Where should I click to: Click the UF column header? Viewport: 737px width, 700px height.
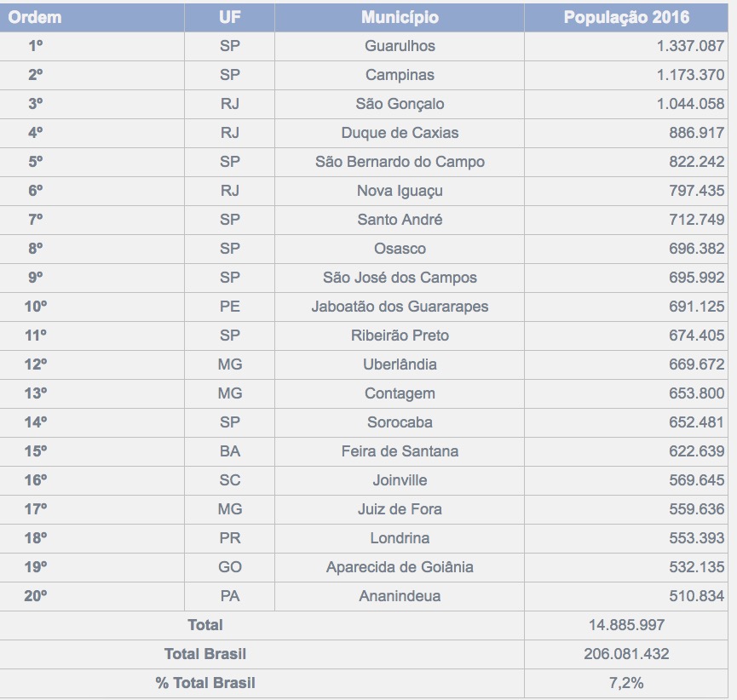(229, 17)
